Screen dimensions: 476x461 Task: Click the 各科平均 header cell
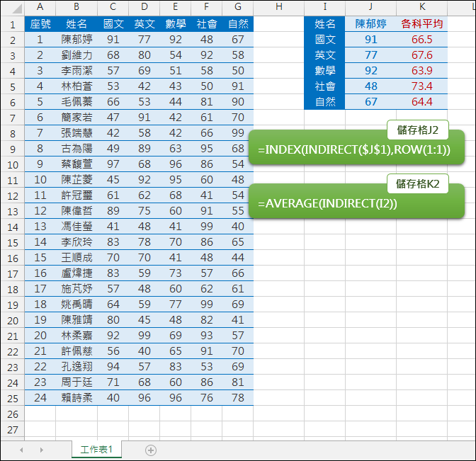(422, 23)
